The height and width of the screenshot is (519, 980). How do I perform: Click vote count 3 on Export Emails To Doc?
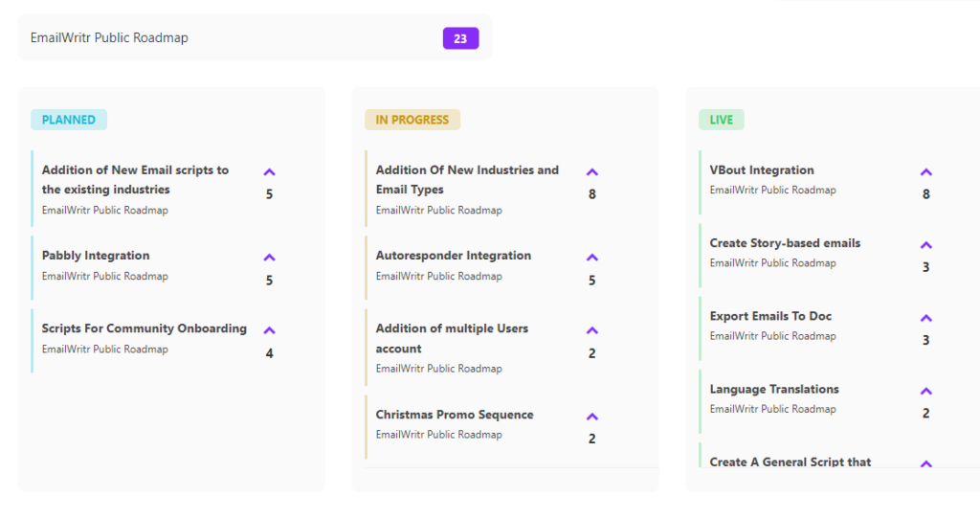tap(926, 340)
